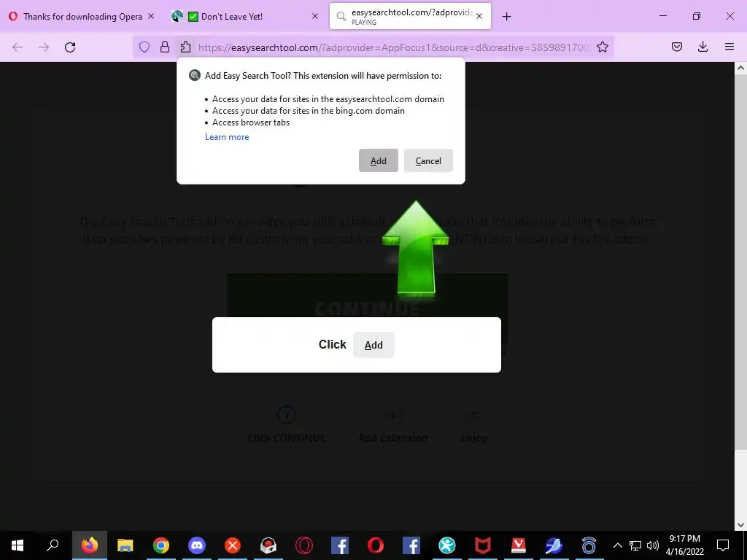Click the orange X app taskbar icon
Screen dimensions: 747x560
pyautogui.click(x=233, y=545)
